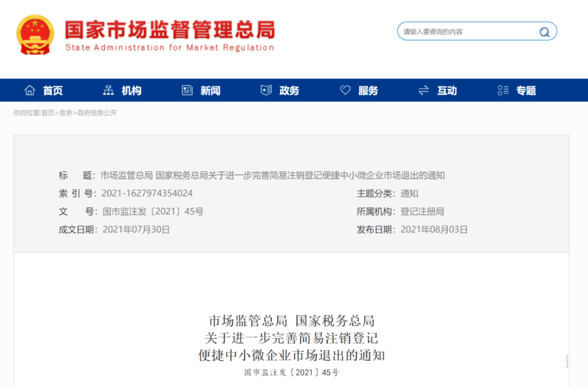Go to 政务 in the breadcrumb
588x387 pixels.
[x=65, y=113]
